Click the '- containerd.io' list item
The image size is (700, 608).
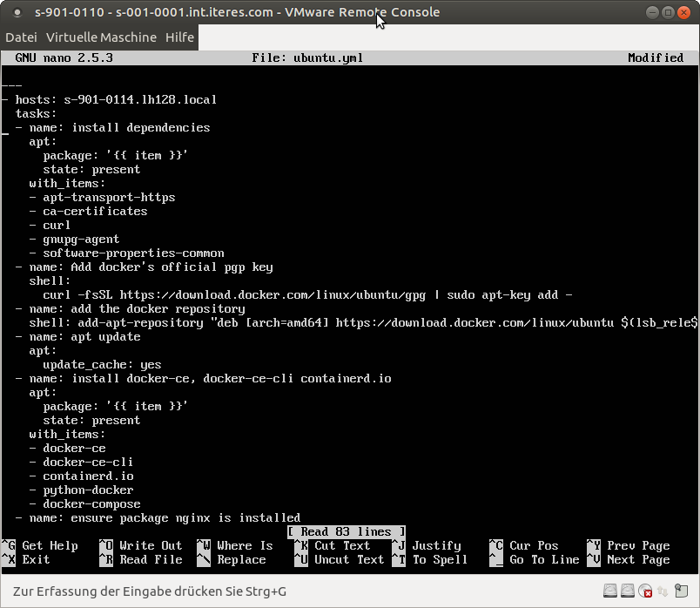tap(81, 476)
